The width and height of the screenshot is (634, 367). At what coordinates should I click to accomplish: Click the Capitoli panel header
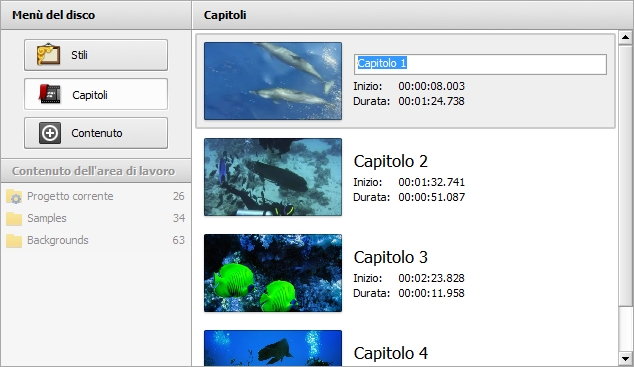coord(413,15)
